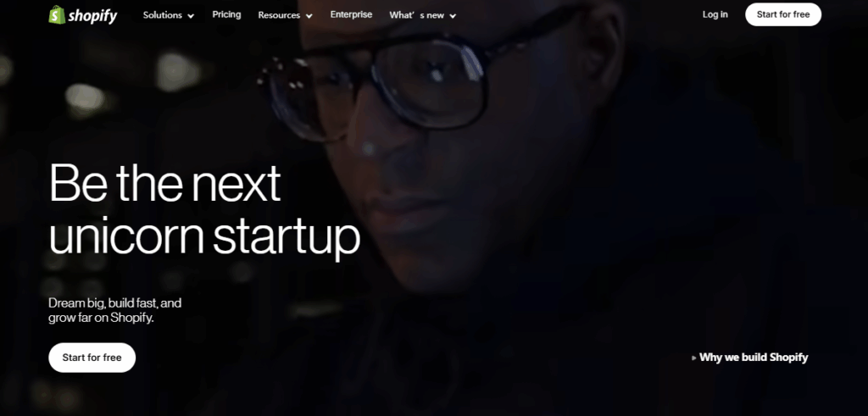Screen dimensions: 868x416
Task: Click the 'unicorn startup' headline line
Action: point(205,238)
